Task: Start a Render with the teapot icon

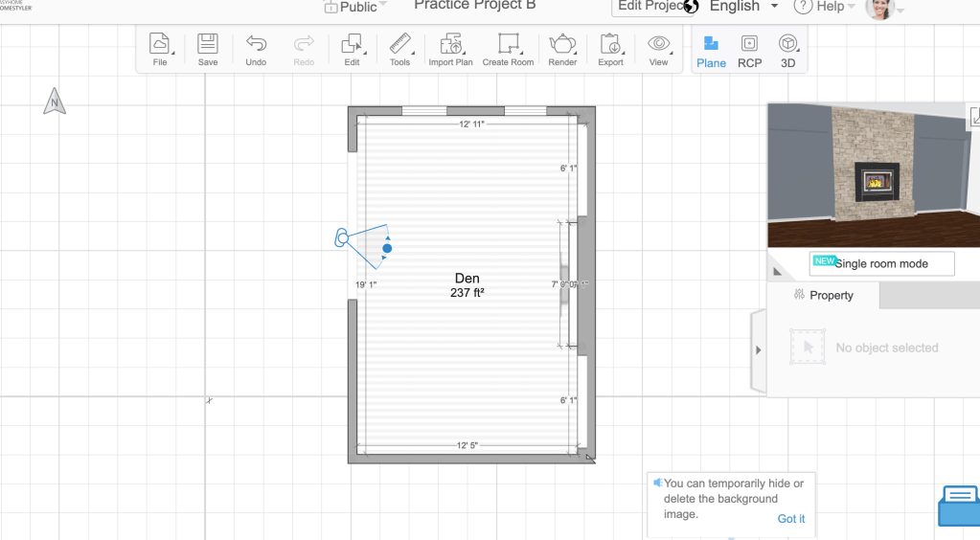Action: click(562, 49)
